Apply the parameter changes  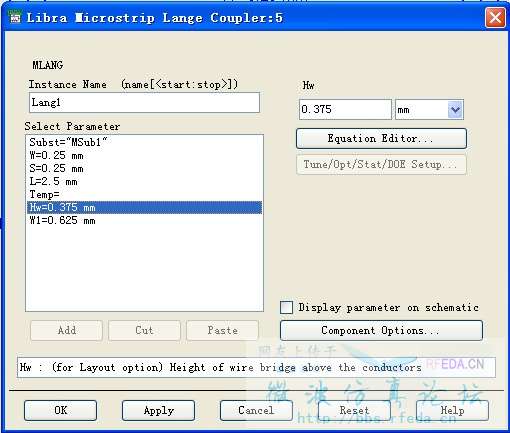click(158, 410)
